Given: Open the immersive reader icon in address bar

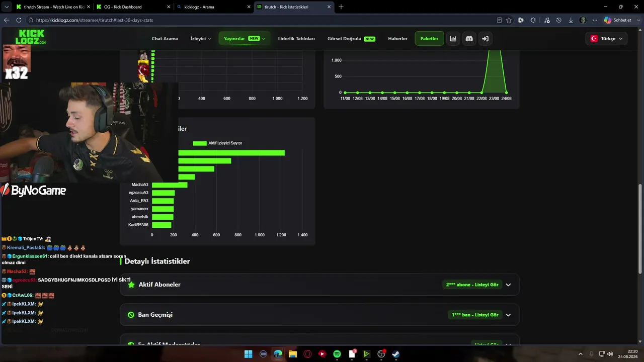Looking at the screenshot, I should click(x=499, y=20).
